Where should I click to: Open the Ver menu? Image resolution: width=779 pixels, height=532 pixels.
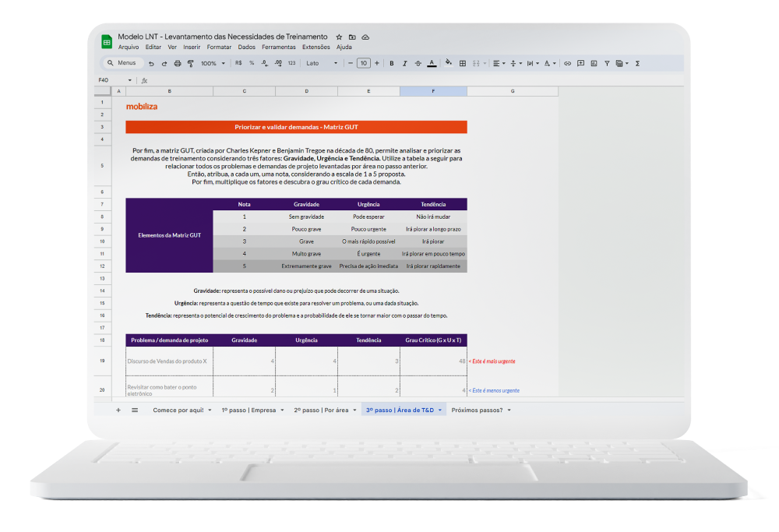pyautogui.click(x=172, y=48)
